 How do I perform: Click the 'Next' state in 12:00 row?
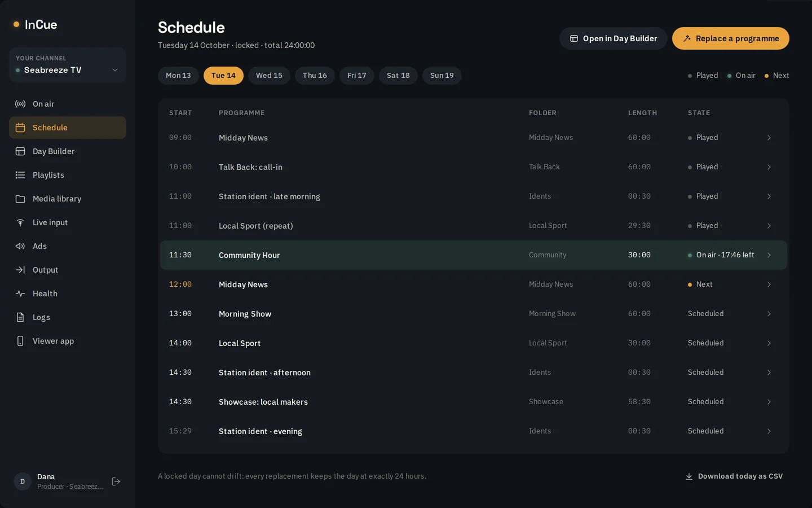click(700, 284)
